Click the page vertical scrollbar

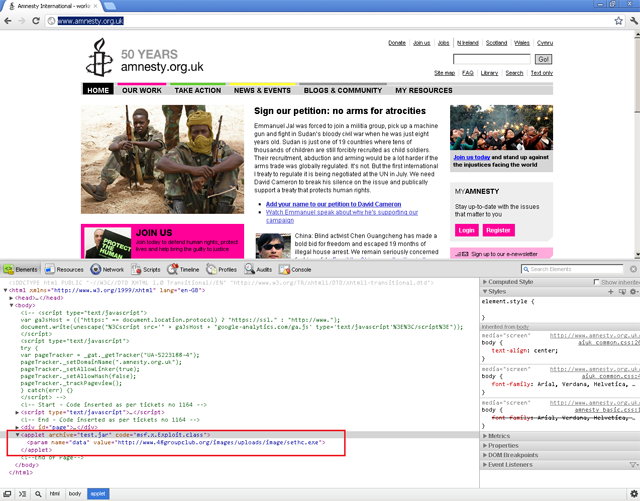click(636, 145)
